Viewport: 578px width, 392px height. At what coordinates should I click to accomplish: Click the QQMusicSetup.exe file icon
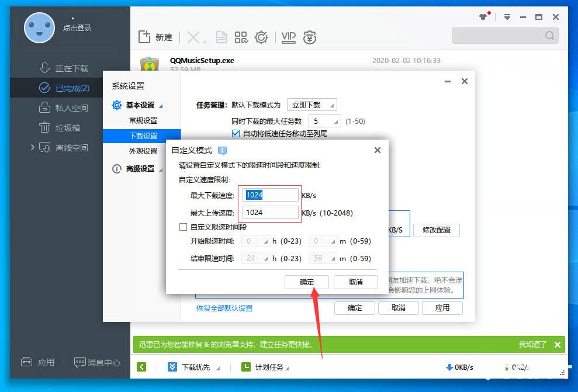point(149,64)
